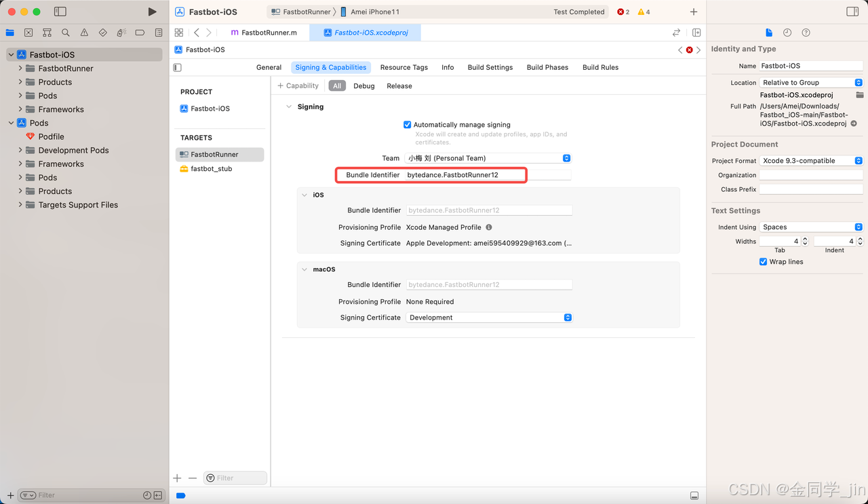Image resolution: width=868 pixels, height=504 pixels.
Task: Collapse the iOS signing section
Action: click(x=304, y=195)
